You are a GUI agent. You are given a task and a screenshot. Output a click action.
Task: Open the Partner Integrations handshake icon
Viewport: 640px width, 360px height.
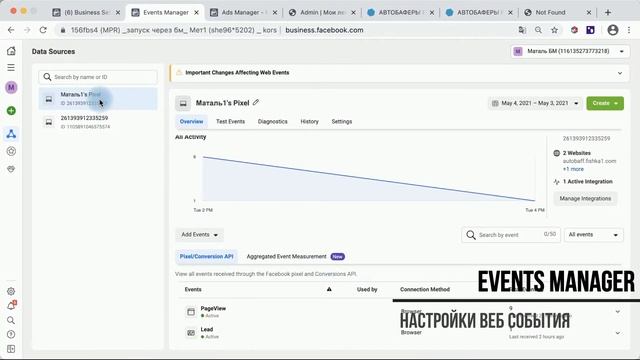pos(11,169)
